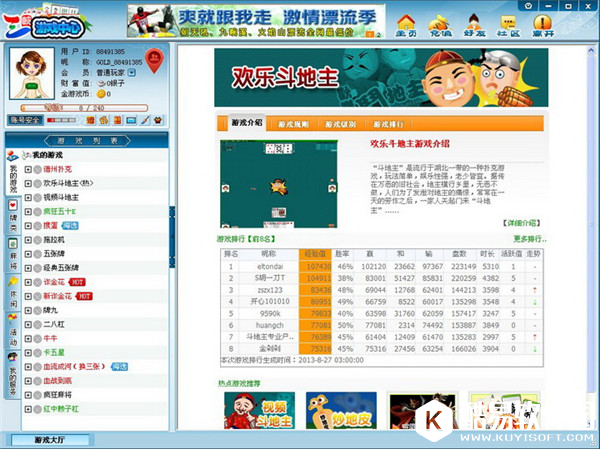
Task: Select 五张牌 in game list
Action: 54,254
